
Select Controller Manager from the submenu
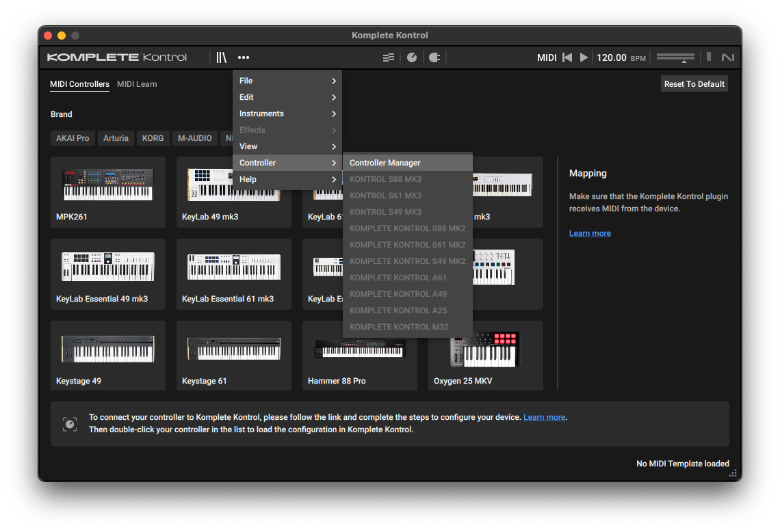click(x=385, y=163)
